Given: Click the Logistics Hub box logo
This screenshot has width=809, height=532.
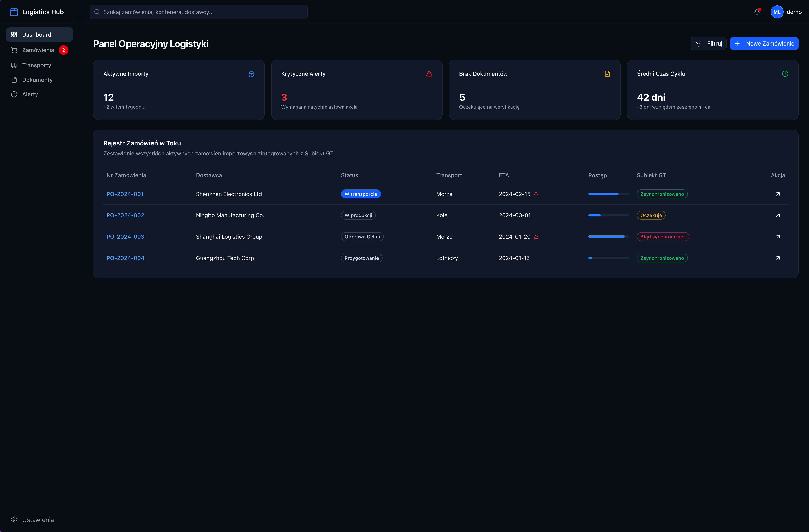Looking at the screenshot, I should 14,12.
